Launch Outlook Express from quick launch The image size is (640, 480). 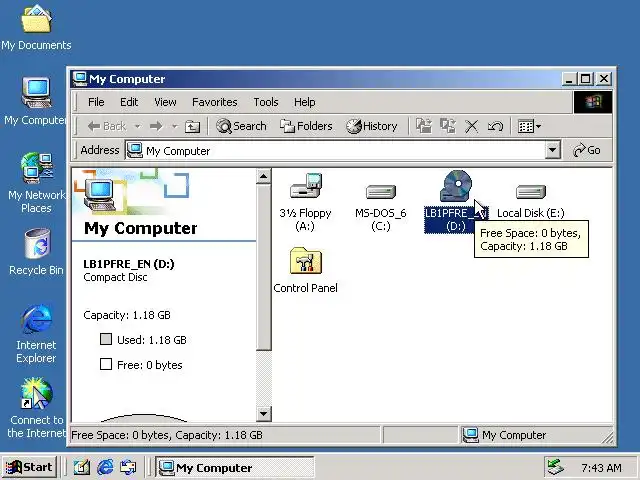128,467
